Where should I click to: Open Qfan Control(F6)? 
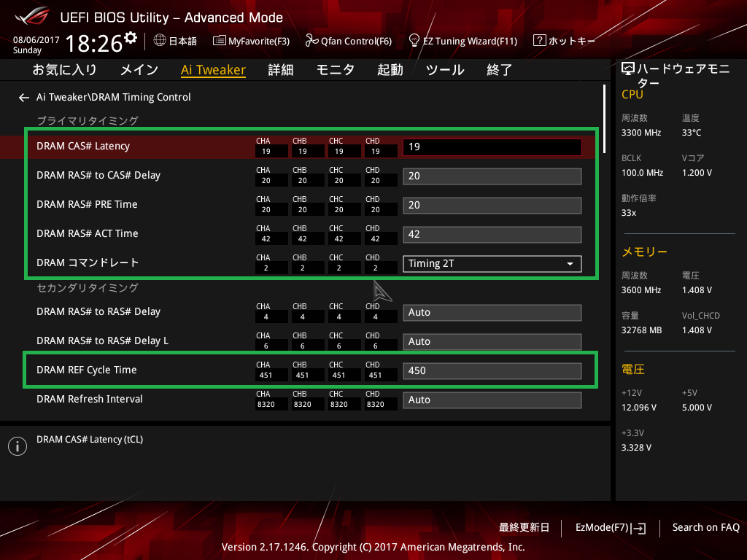(x=348, y=41)
